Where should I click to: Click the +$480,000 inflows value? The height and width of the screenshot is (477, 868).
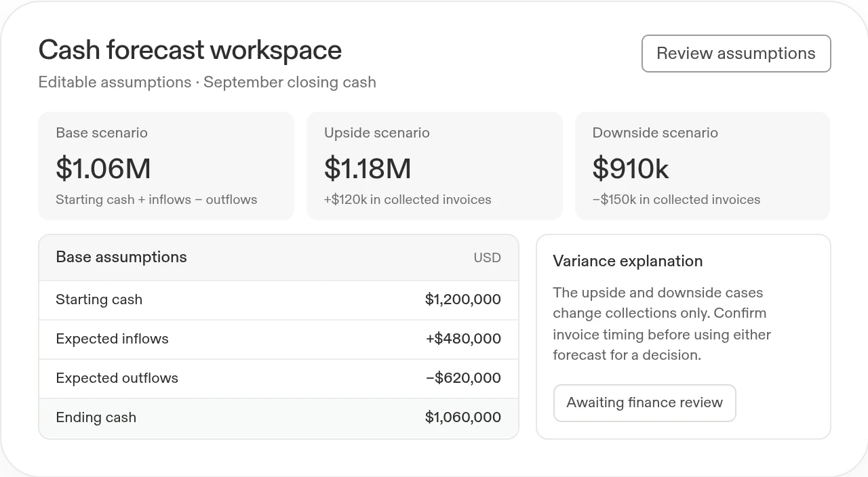[463, 339]
